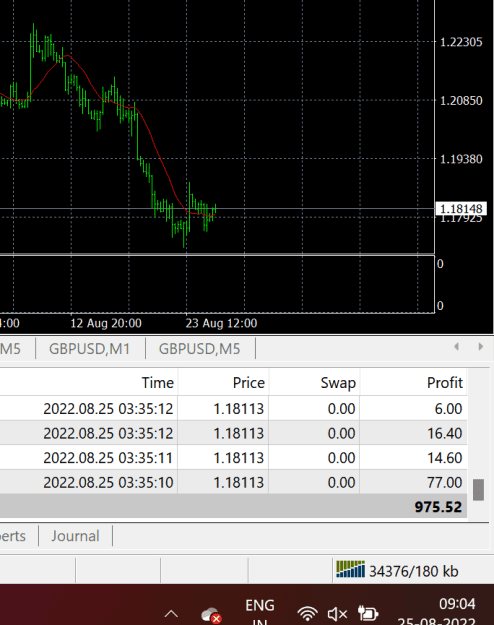The height and width of the screenshot is (625, 494).
Task: Click the 1.19380 price scale label
Action: tap(461, 159)
